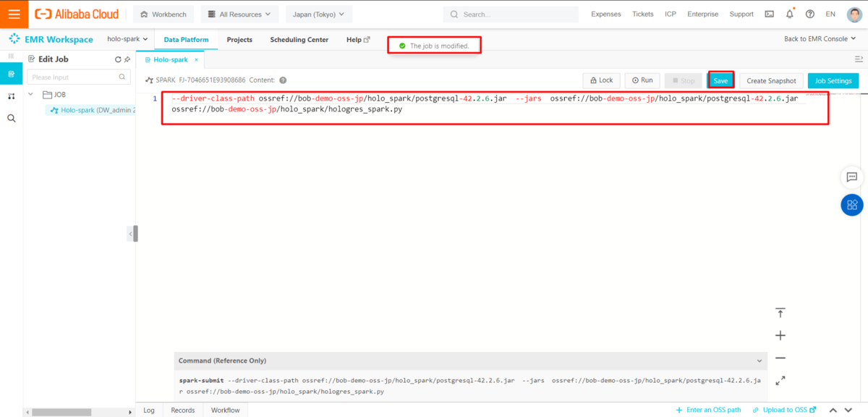Click the Stop button
The width and height of the screenshot is (868, 417).
point(682,80)
